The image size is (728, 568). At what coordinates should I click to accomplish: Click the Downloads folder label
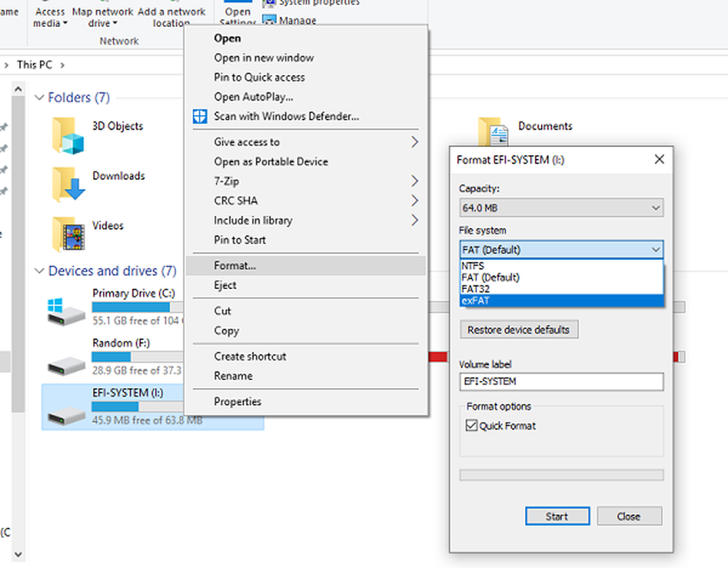tap(119, 175)
